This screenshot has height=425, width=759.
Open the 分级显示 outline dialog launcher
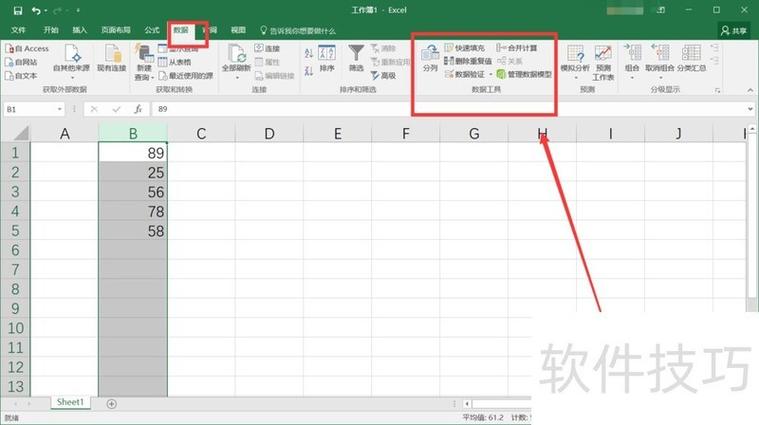click(x=717, y=91)
